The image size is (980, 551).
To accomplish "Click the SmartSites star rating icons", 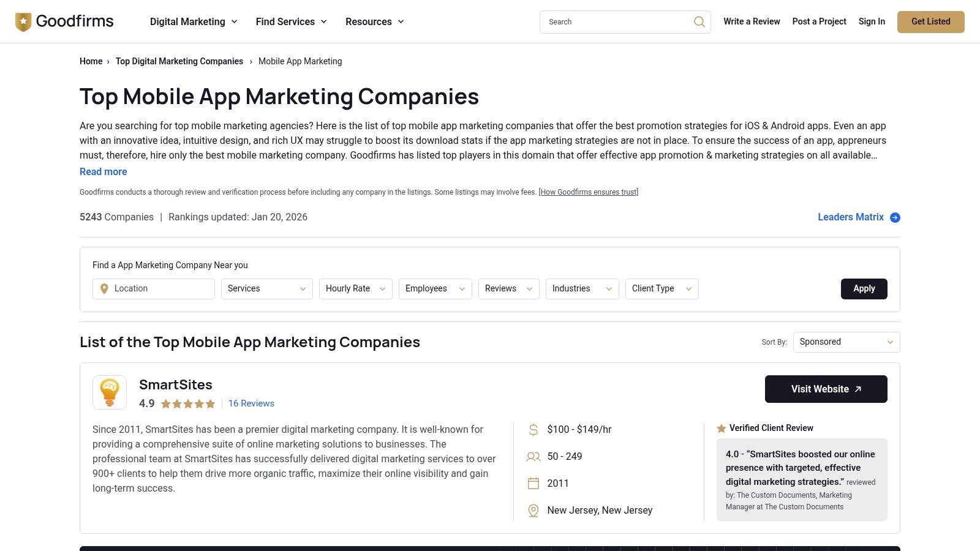I will coord(188,404).
